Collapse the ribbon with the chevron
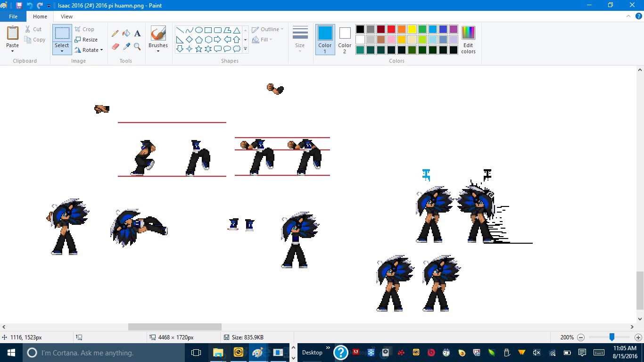Viewport: 644px width, 362px height. pos(628,16)
